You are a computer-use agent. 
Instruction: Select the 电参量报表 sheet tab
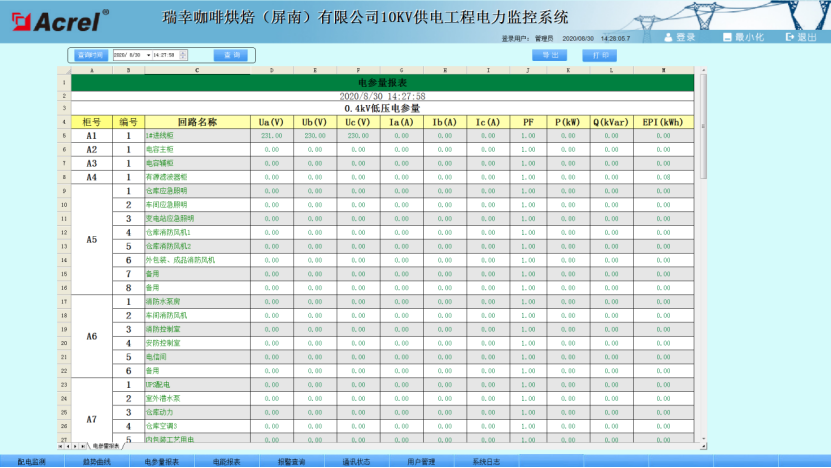[105, 445]
